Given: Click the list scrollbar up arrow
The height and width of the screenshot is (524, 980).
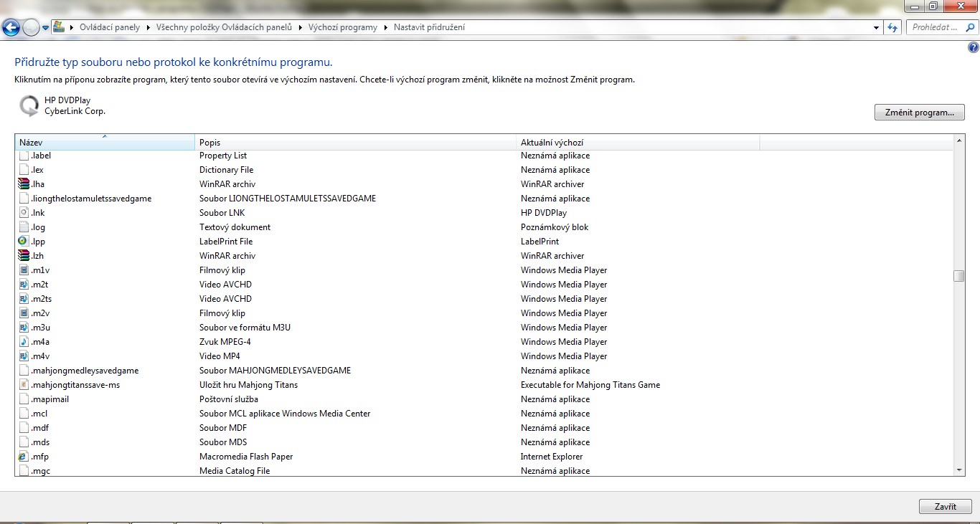Looking at the screenshot, I should click(x=959, y=139).
